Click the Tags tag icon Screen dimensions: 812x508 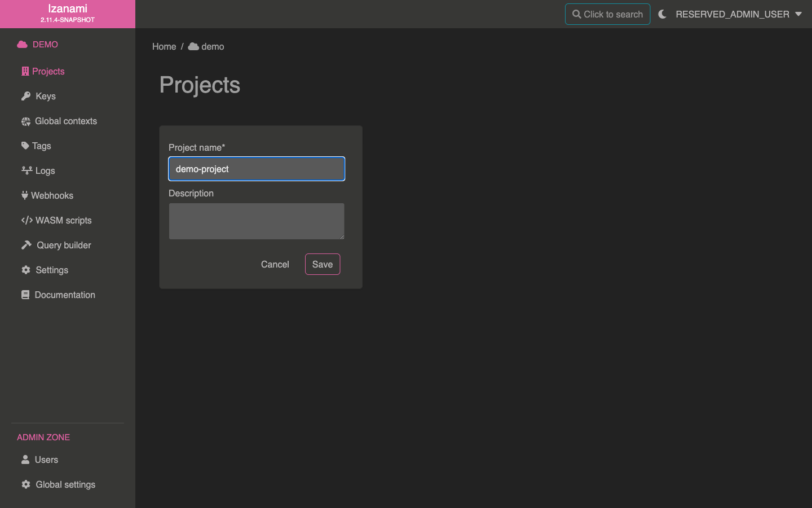pyautogui.click(x=25, y=146)
